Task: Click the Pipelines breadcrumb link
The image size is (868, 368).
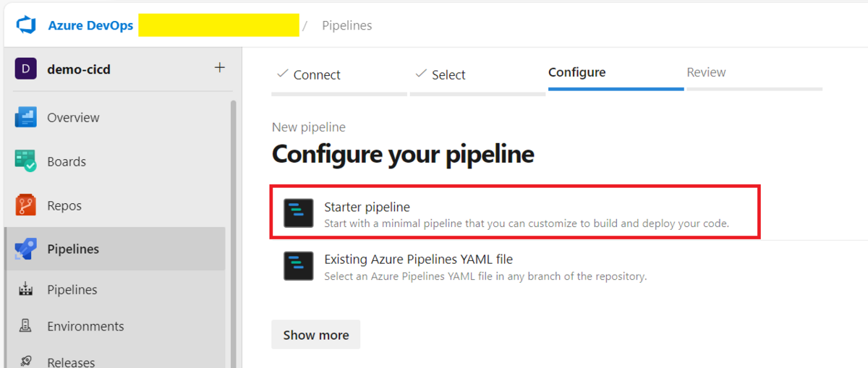Action: pos(346,25)
